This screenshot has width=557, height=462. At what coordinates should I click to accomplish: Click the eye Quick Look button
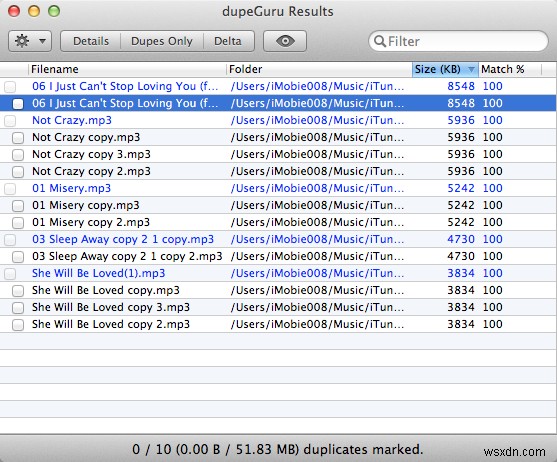[285, 41]
